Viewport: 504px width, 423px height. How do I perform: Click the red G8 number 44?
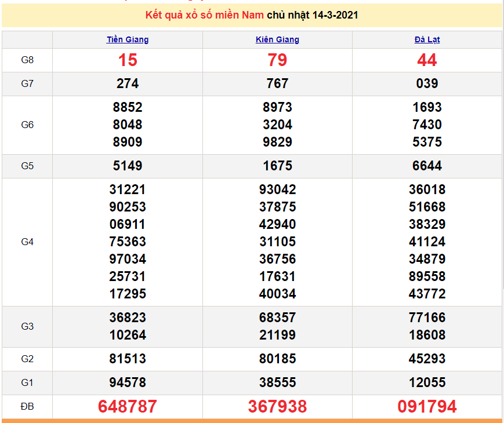[427, 60]
